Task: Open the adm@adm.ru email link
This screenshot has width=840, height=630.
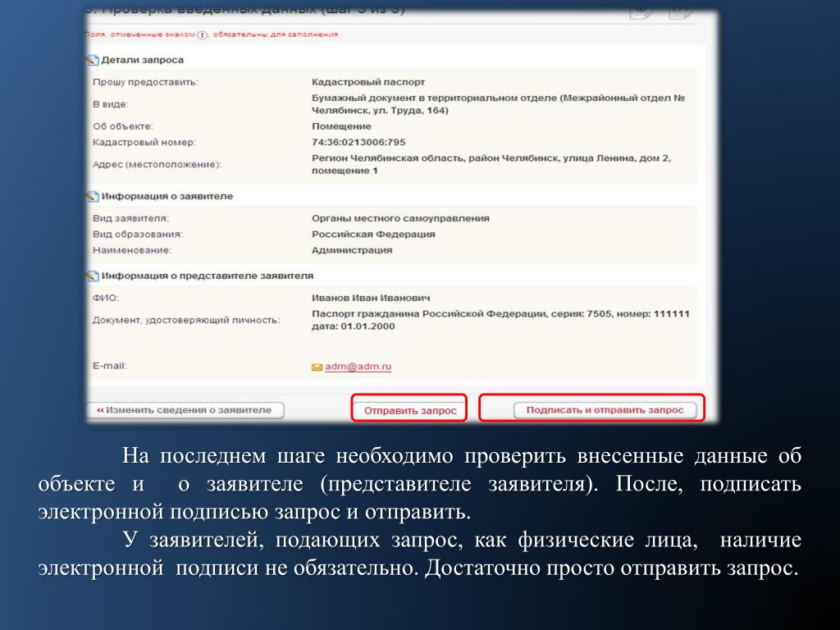Action: pyautogui.click(x=358, y=367)
